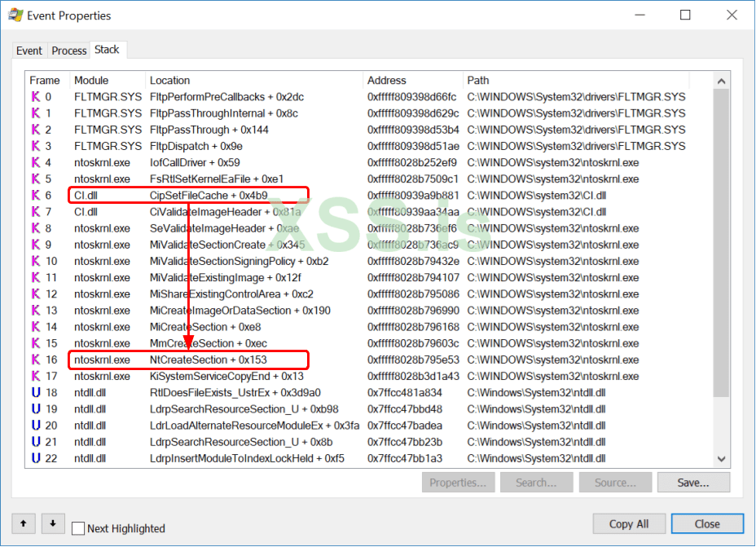
Task: Click the down-arrow navigation button
Action: coord(52,523)
